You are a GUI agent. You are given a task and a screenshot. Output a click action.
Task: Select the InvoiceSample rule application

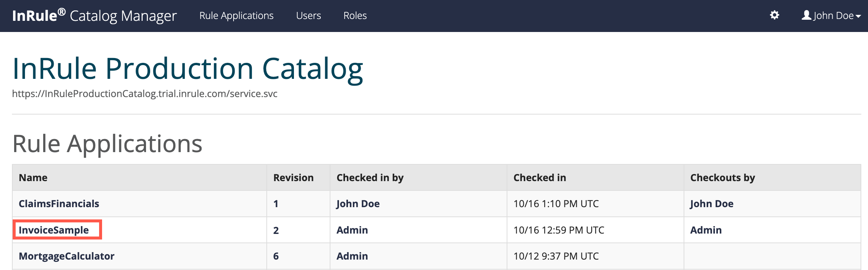(x=54, y=230)
